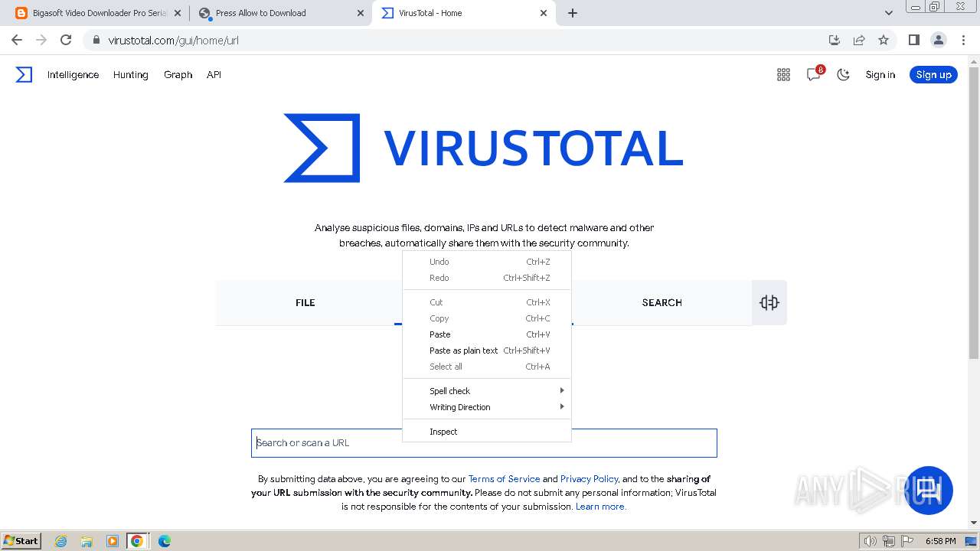
Task: Open the tab search dropdown arrow
Action: (x=889, y=13)
